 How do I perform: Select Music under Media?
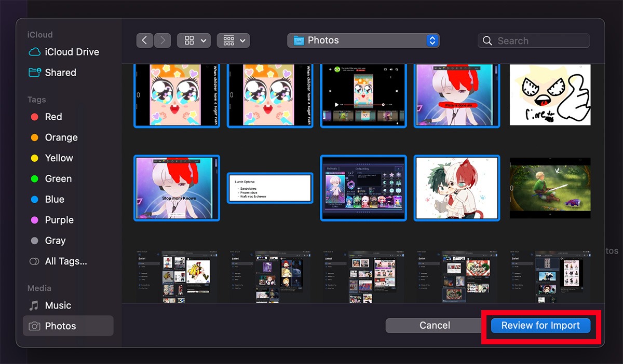click(57, 305)
